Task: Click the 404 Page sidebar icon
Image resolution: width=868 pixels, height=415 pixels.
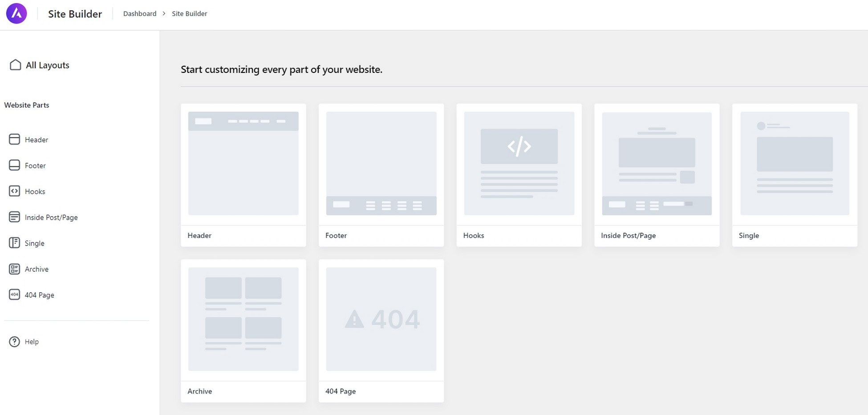Action: pos(14,294)
